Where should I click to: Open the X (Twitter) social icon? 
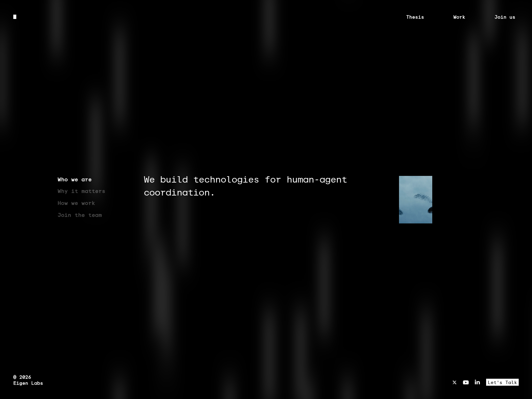[x=455, y=382]
